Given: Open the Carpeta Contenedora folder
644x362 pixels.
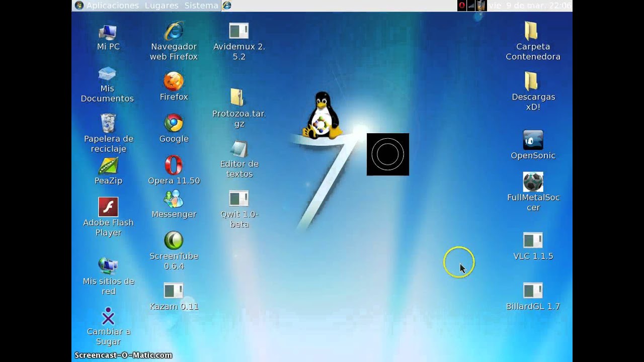Looking at the screenshot, I should point(531,31).
